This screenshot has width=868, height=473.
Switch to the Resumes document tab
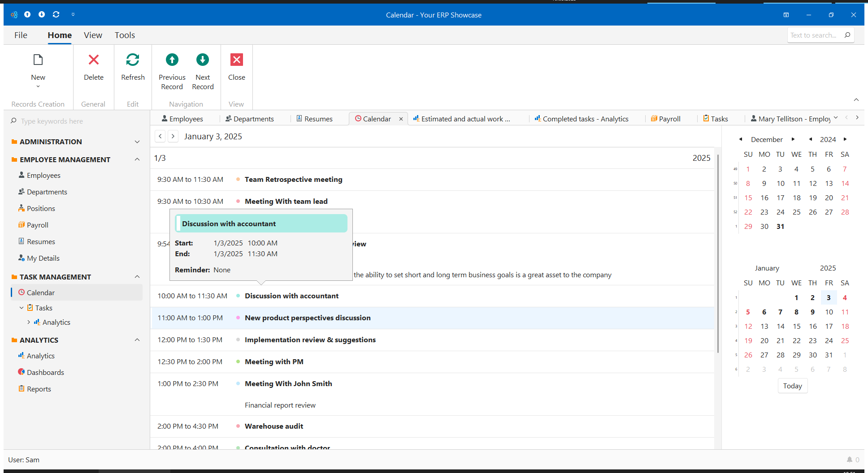(x=318, y=119)
